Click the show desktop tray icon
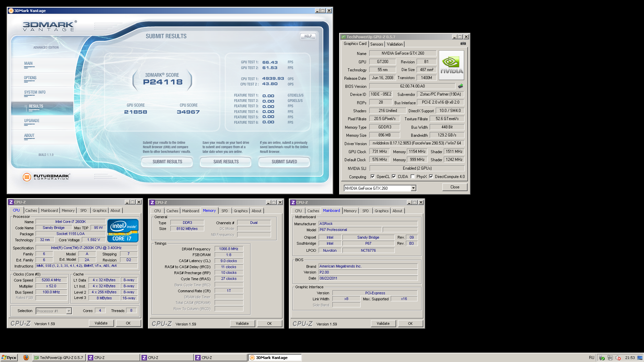 point(640,358)
